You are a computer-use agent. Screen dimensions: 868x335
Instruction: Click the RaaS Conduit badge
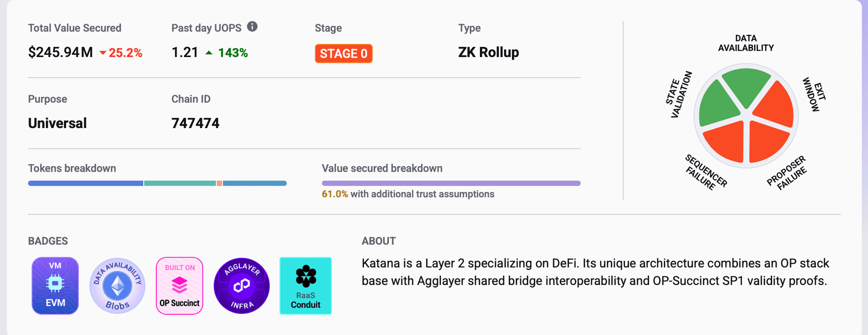(x=305, y=285)
